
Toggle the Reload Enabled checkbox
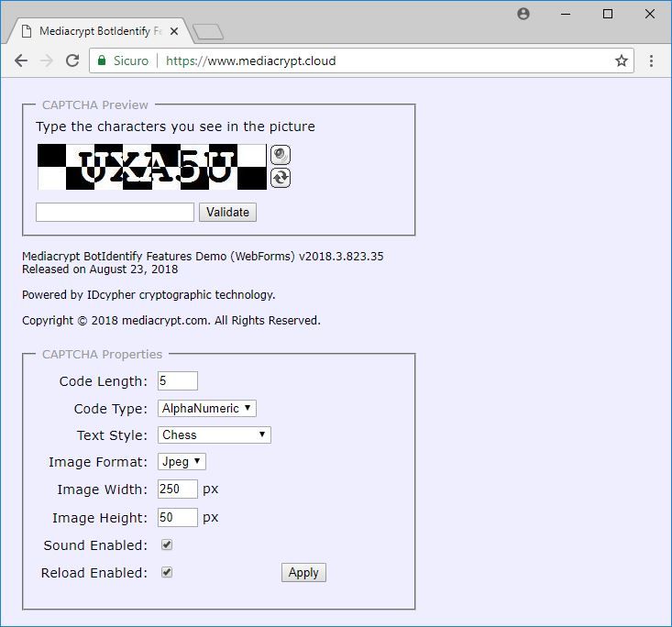[x=167, y=572]
